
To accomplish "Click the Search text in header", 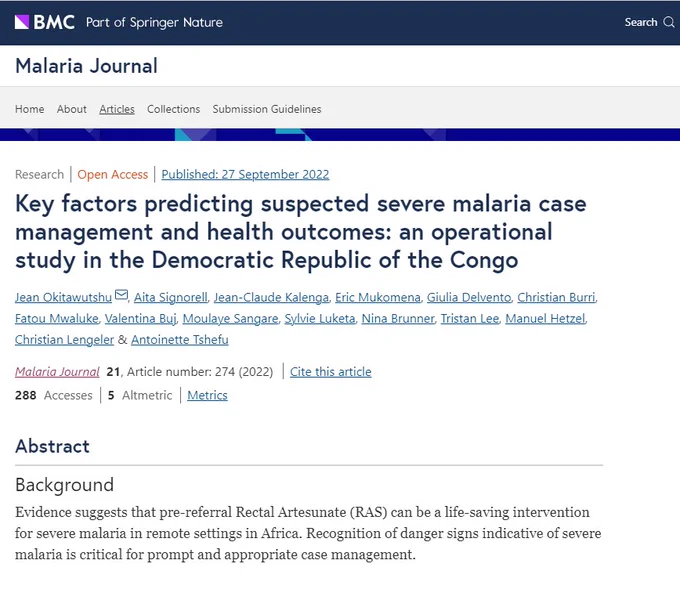I will click(641, 22).
